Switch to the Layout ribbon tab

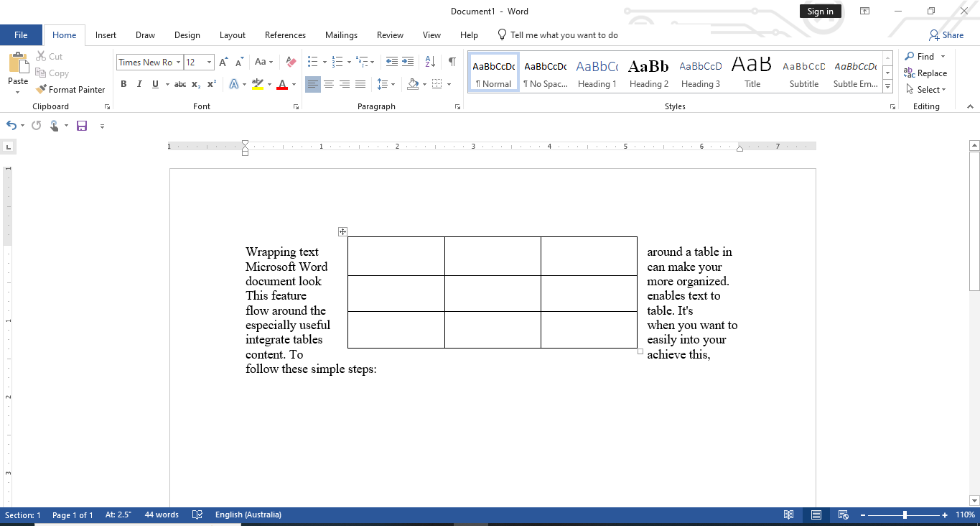point(233,34)
